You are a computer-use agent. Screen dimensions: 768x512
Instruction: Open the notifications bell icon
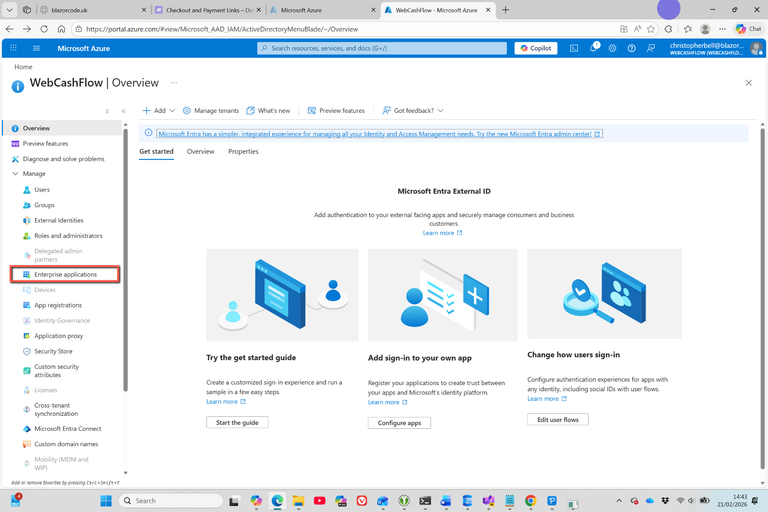pos(593,48)
